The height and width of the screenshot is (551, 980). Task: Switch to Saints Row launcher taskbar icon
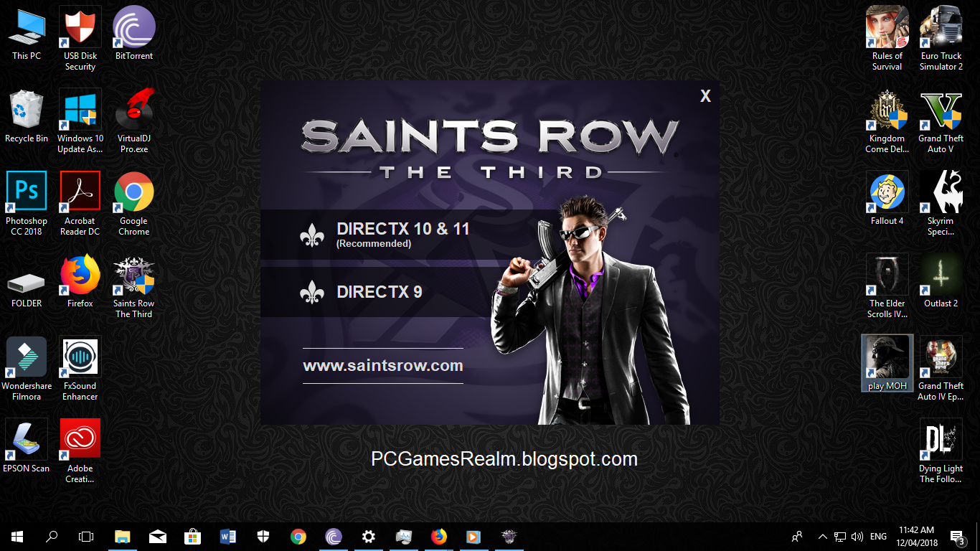click(x=509, y=537)
